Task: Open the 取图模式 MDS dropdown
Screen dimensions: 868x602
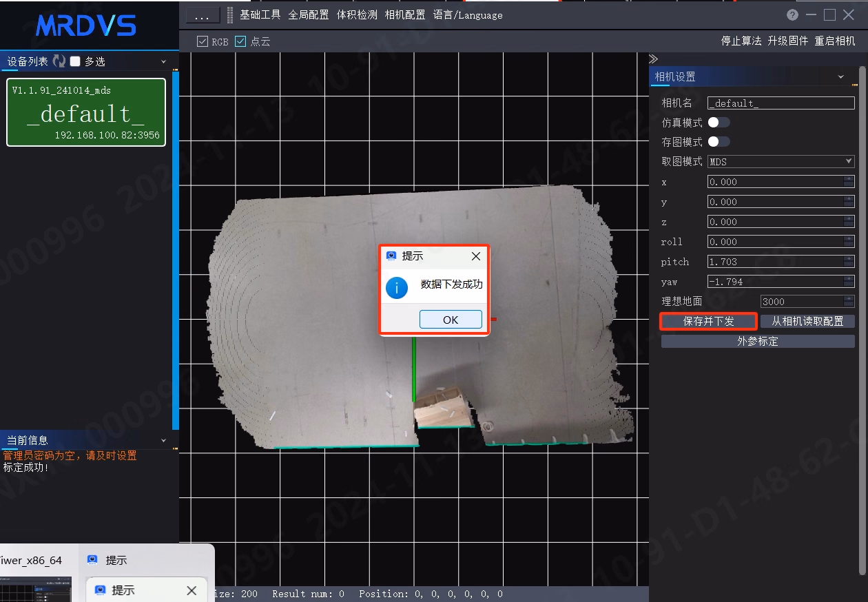Action: (781, 162)
